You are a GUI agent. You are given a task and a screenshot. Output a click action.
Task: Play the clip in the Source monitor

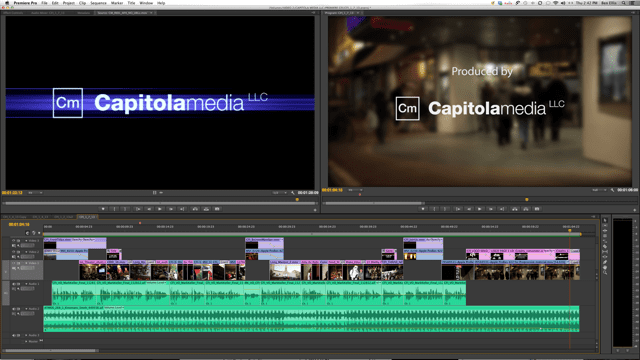click(160, 209)
